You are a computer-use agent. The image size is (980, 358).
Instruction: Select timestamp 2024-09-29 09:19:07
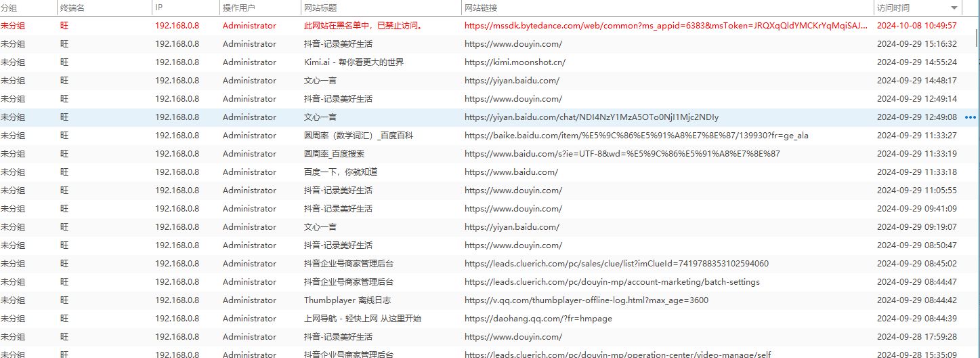(916, 227)
